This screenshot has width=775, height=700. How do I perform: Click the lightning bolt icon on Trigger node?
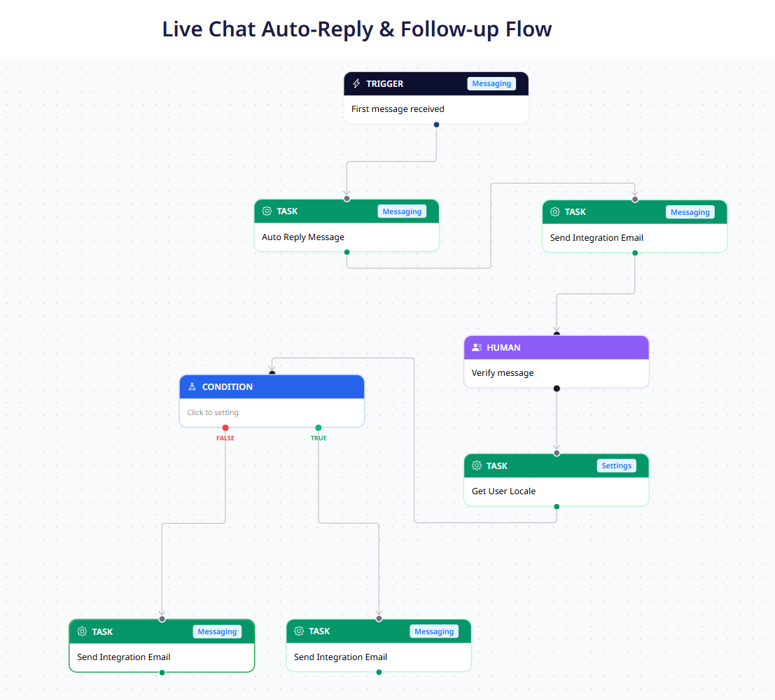pyautogui.click(x=356, y=84)
